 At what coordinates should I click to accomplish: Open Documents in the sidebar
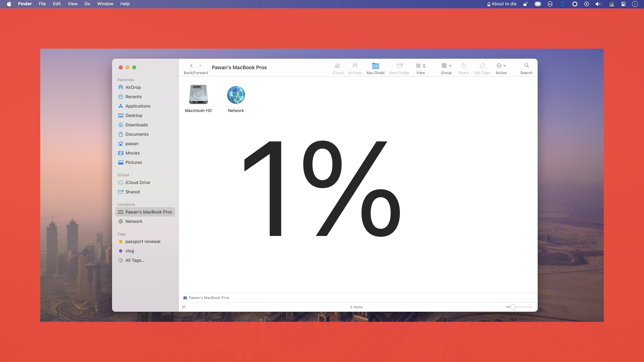145,134
